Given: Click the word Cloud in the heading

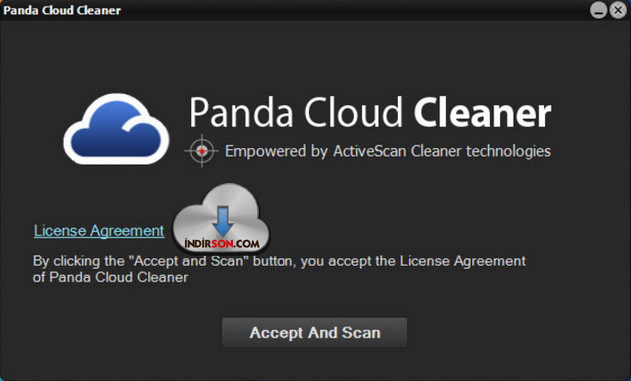Looking at the screenshot, I should 353,112.
